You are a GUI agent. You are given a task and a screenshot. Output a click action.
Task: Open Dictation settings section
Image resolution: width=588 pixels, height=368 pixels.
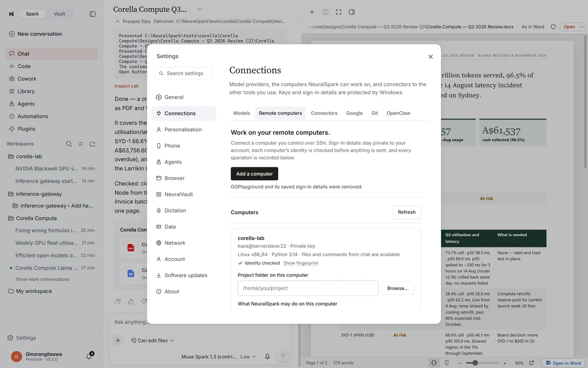184,210
